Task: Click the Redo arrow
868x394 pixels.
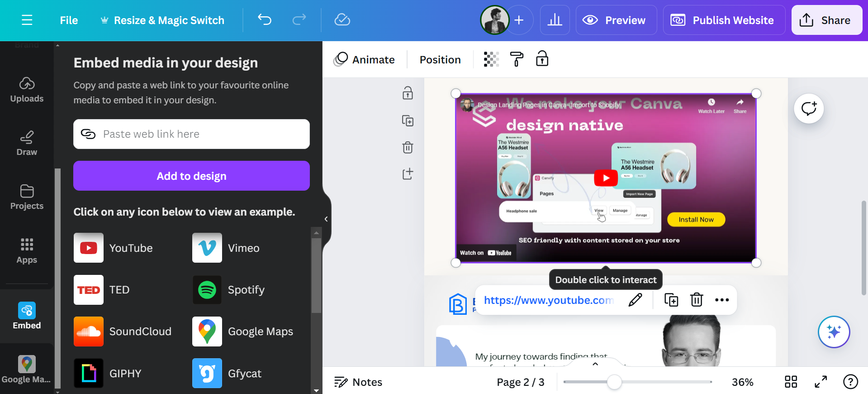Action: tap(299, 19)
